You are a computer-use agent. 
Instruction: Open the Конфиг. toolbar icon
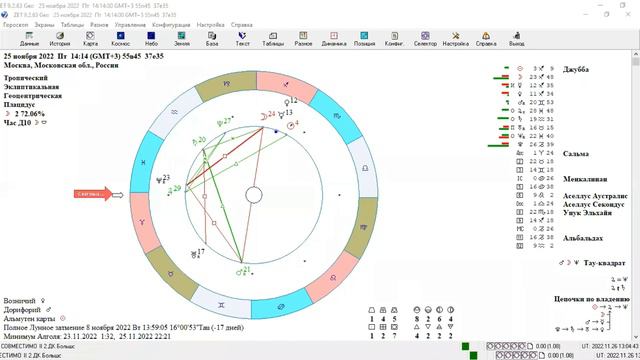coord(394,39)
